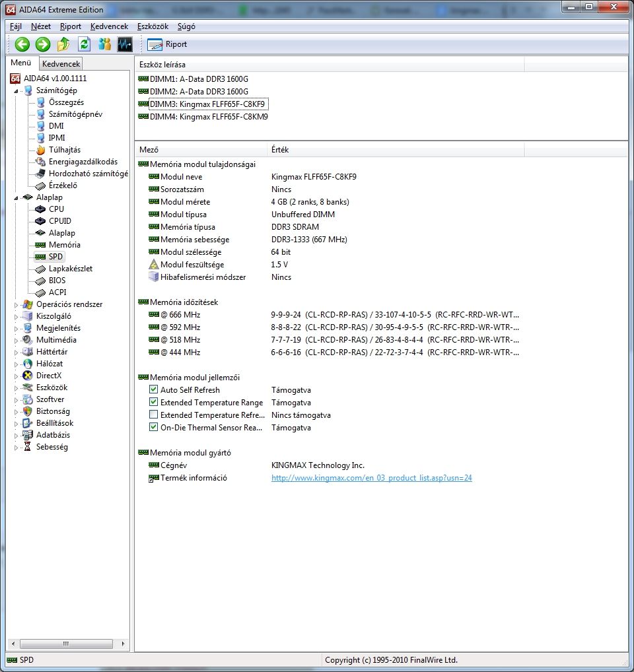This screenshot has width=634, height=672.
Task: Select the AIDA64 v1.00.1111 root node
Action: (x=55, y=79)
